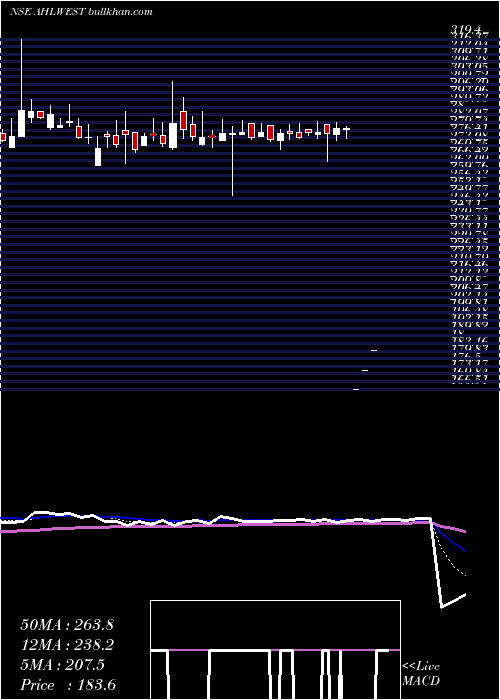Select the 50MA : 263.8 reading
The width and height of the screenshot is (500, 700).
pos(67,625)
